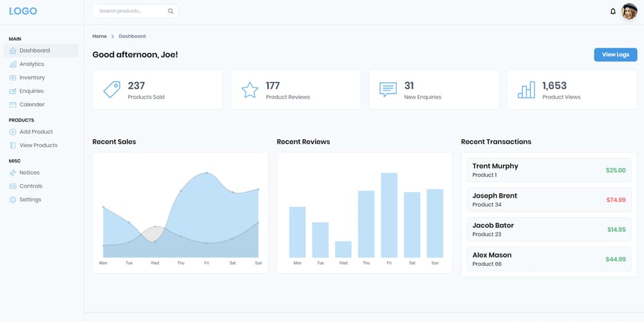This screenshot has width=644, height=322.
Task: Click the price tag icon on Products Sold card
Action: tap(111, 90)
